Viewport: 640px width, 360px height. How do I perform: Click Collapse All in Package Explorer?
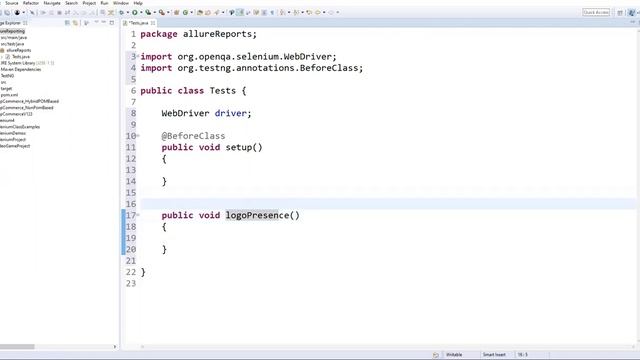click(x=67, y=23)
